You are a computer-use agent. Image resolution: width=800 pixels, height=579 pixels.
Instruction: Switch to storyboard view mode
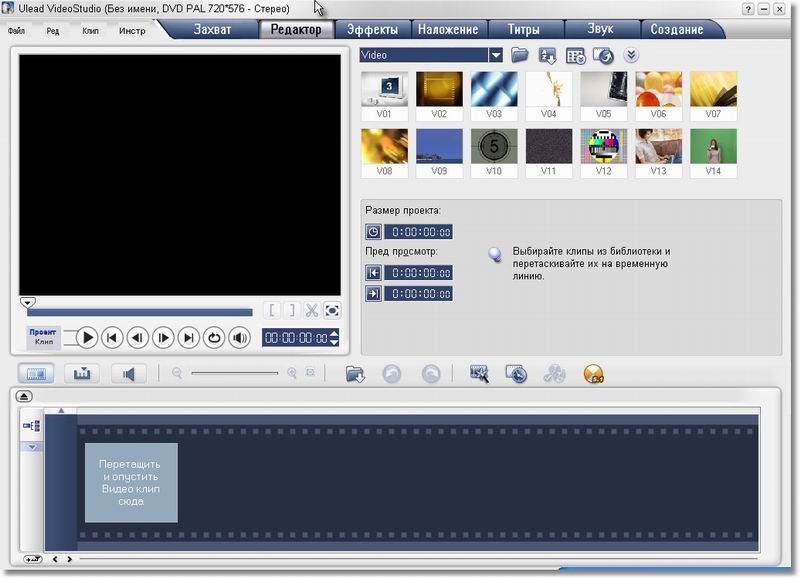pos(36,374)
